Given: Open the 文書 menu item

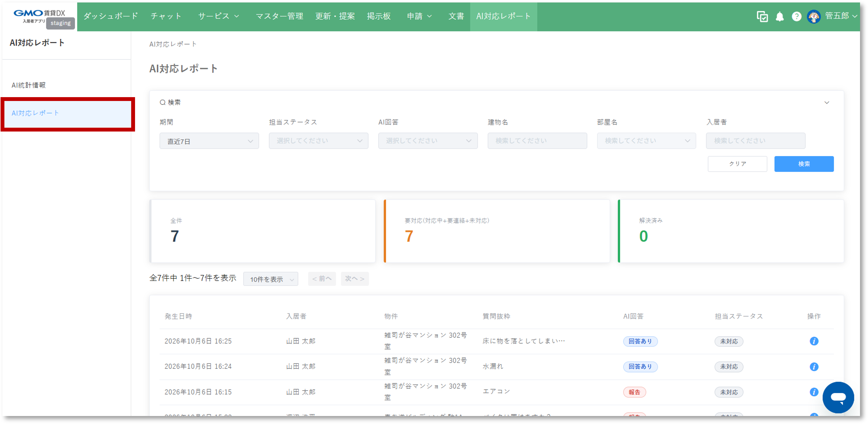Looking at the screenshot, I should pyautogui.click(x=456, y=16).
